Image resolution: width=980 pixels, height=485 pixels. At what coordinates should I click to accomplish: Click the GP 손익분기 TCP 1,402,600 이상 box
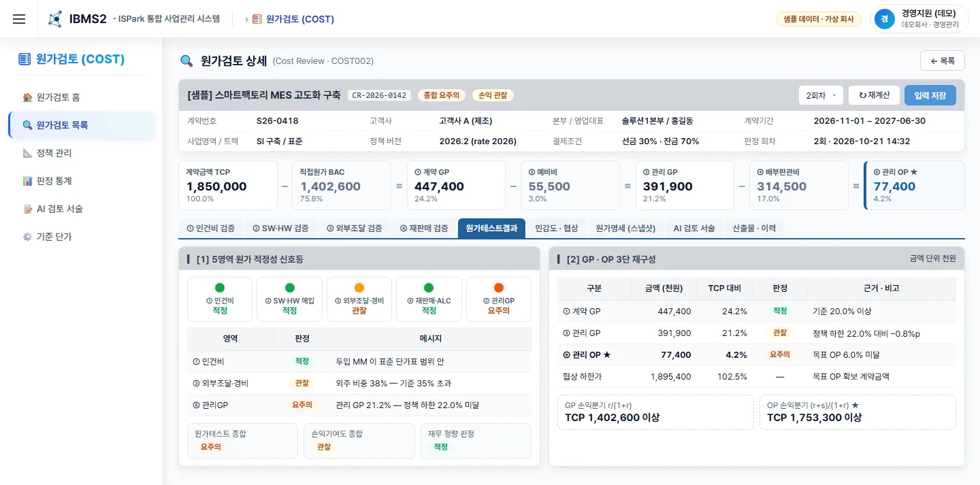655,412
